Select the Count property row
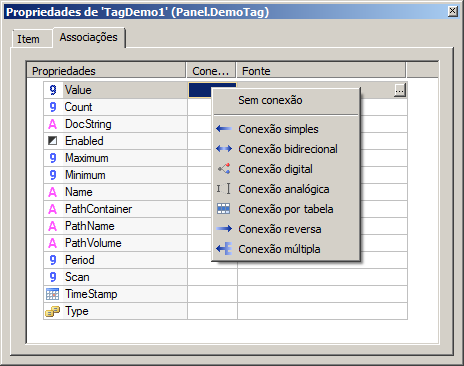The width and height of the screenshot is (464, 366). click(x=115, y=107)
